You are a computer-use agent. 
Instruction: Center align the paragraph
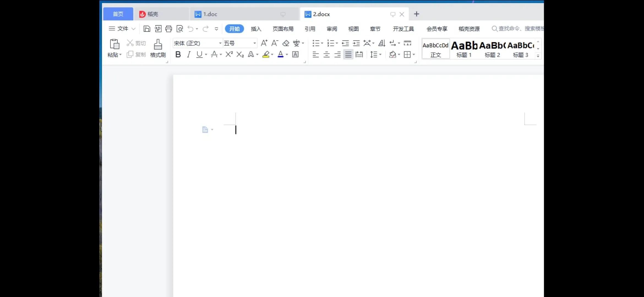[327, 54]
